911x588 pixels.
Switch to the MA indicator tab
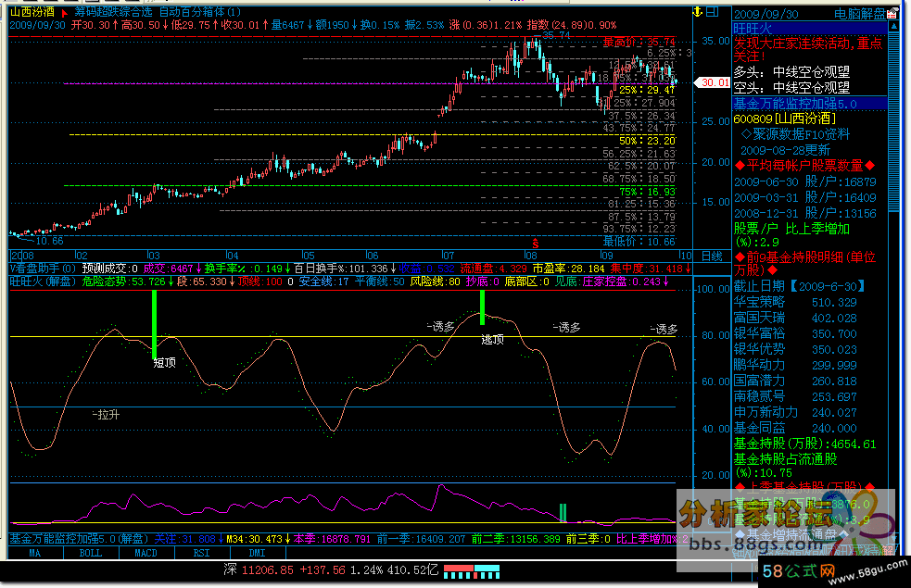[35, 553]
